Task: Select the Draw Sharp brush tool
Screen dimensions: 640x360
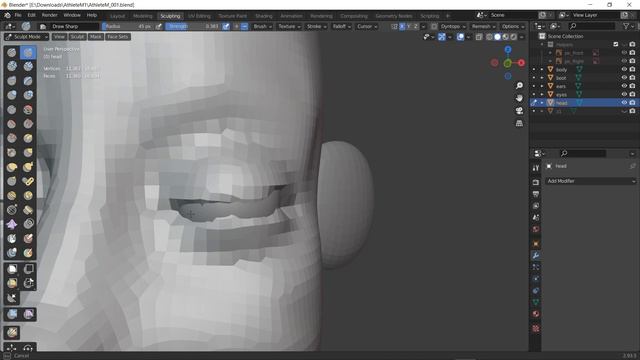Action: coord(28,52)
